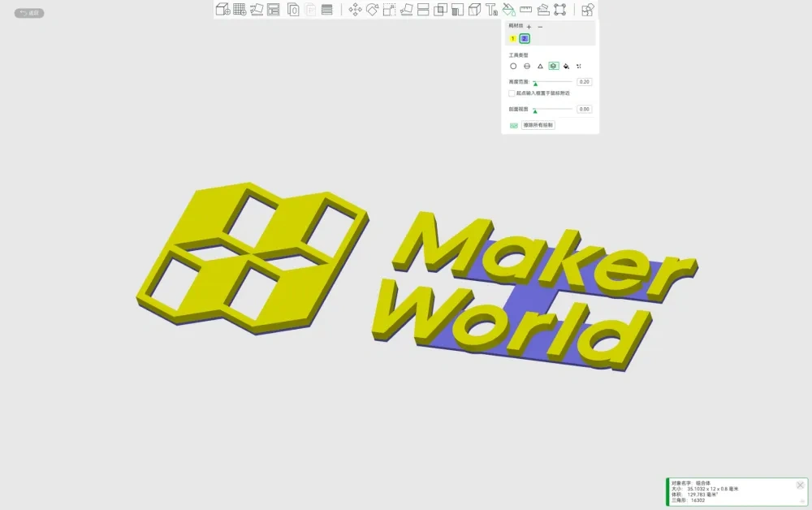Select the Move tool in the toolbar
This screenshot has height=510, width=812.
click(356, 10)
